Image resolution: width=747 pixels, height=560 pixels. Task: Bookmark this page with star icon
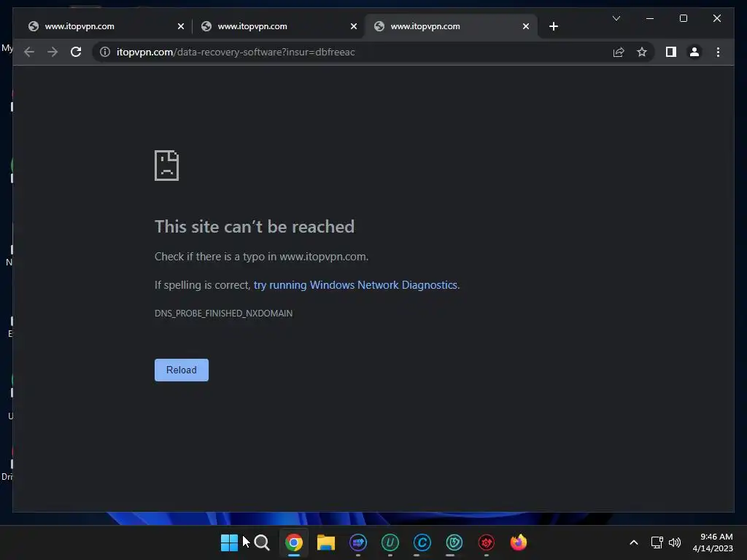tap(642, 52)
